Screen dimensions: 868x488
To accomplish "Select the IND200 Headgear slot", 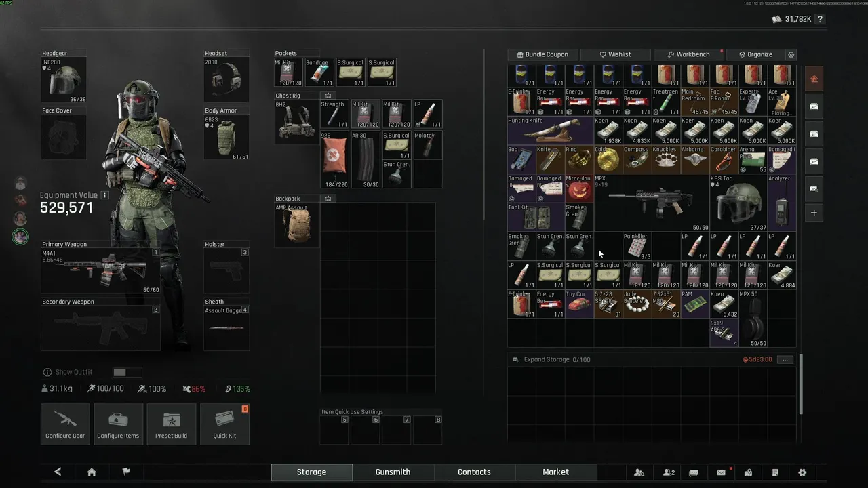I will coord(64,80).
